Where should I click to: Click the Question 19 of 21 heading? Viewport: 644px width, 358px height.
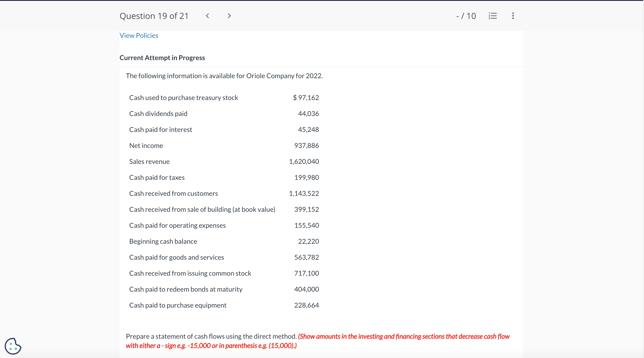click(154, 16)
